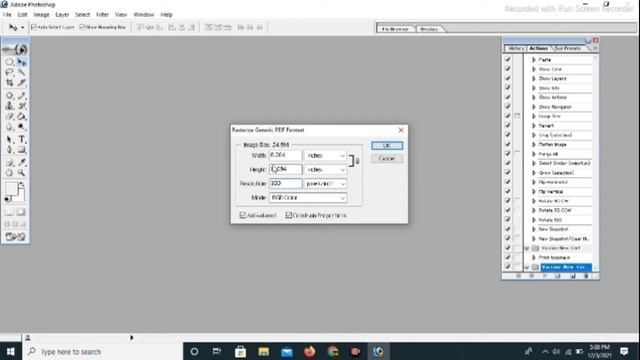Open the File menu
The height and width of the screenshot is (360, 640).
pyautogui.click(x=7, y=15)
